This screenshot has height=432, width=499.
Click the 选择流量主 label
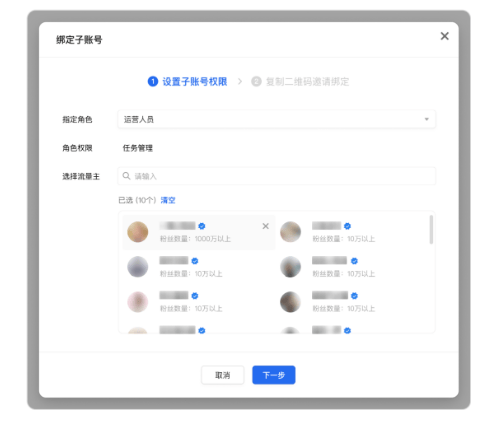coord(81,176)
